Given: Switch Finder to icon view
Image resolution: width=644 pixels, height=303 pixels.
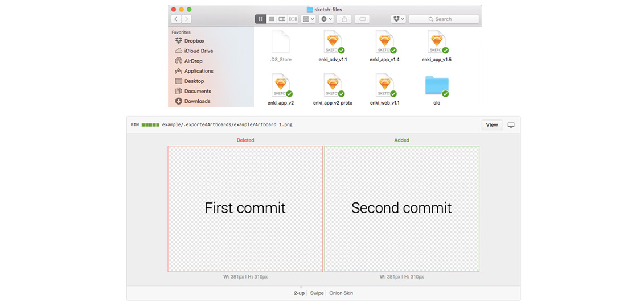Looking at the screenshot, I should [260, 19].
